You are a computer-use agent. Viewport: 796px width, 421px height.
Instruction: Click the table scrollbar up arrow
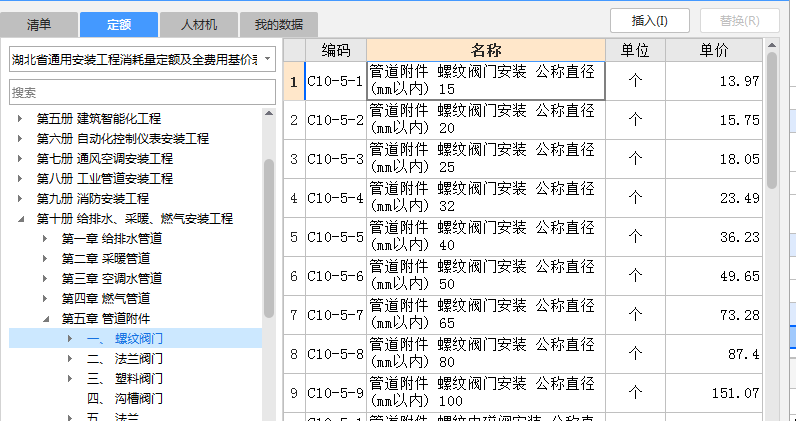coord(772,44)
